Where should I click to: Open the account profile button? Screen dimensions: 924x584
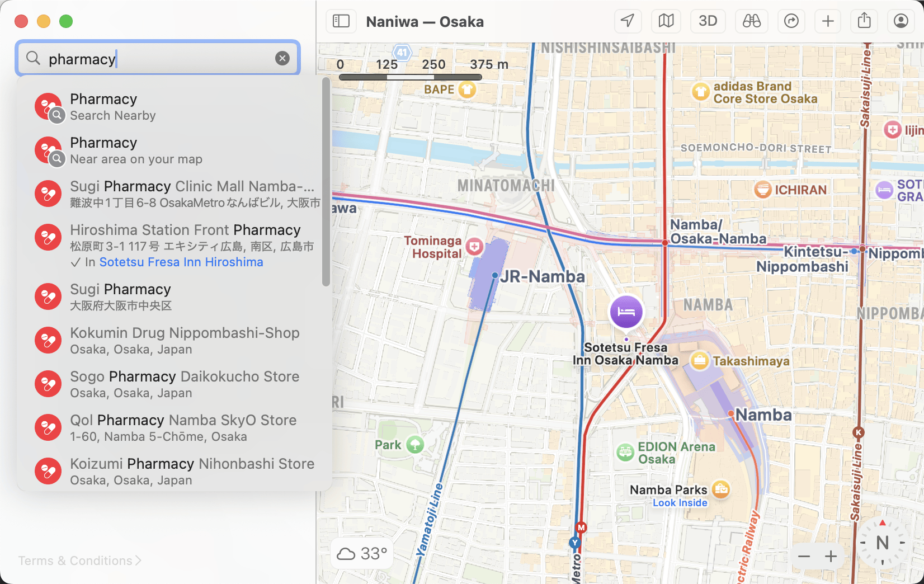tap(901, 21)
